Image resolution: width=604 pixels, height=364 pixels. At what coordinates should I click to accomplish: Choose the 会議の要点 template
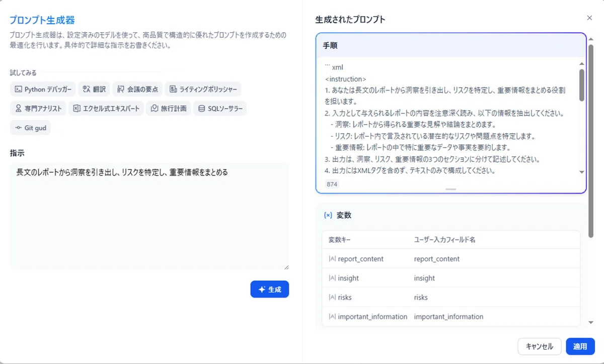(137, 89)
